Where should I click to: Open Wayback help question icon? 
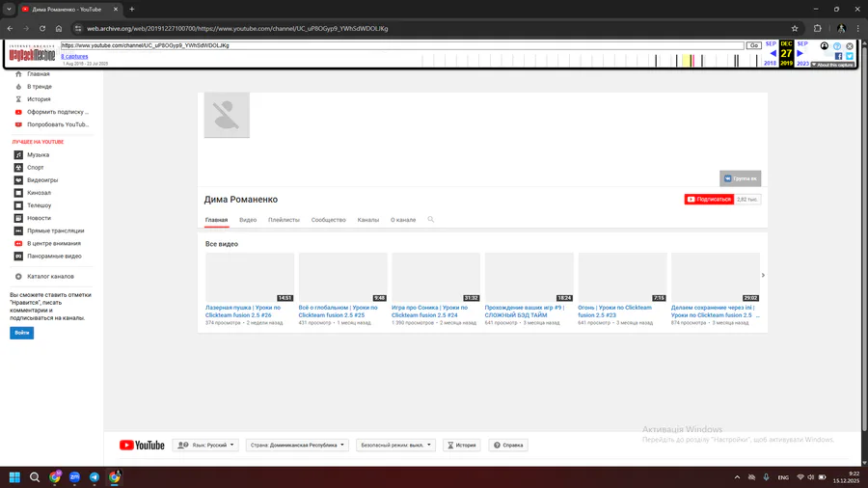[x=837, y=46]
